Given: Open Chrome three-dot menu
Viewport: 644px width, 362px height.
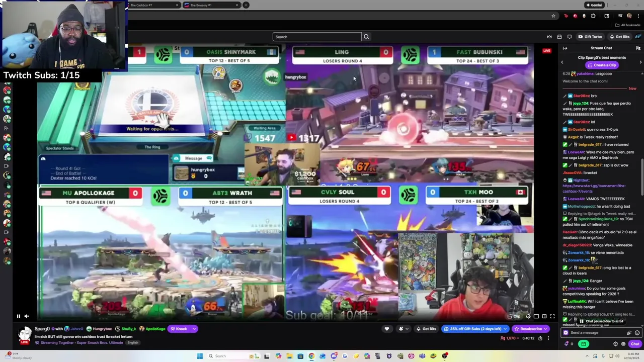Looking at the screenshot, I should [638, 16].
